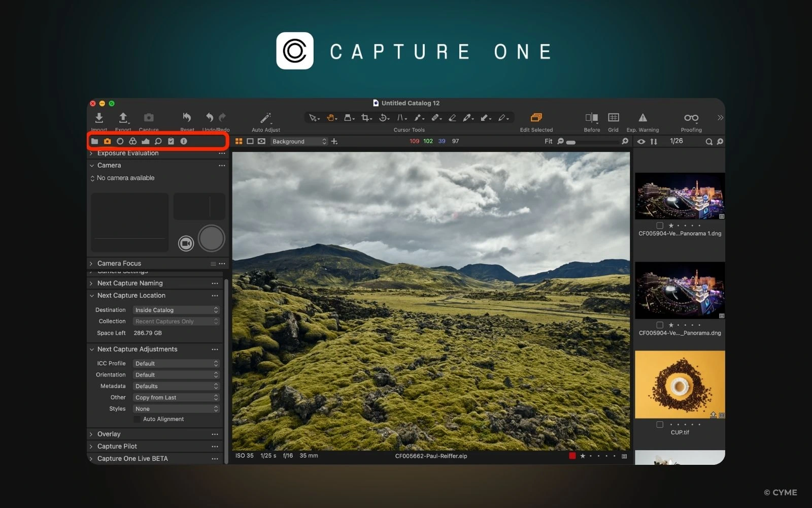This screenshot has width=812, height=508.
Task: Select the Crop tool
Action: tap(366, 117)
